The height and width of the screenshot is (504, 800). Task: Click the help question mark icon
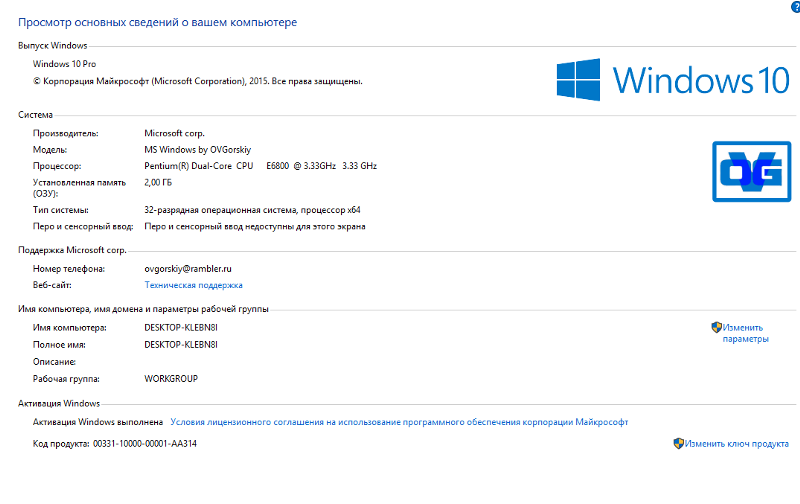tap(796, 6)
